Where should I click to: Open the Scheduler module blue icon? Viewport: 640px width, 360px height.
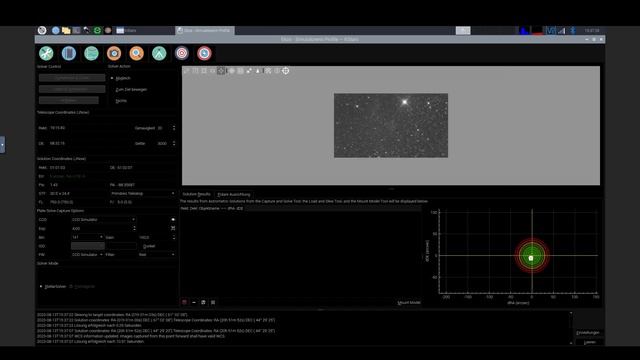pos(69,53)
